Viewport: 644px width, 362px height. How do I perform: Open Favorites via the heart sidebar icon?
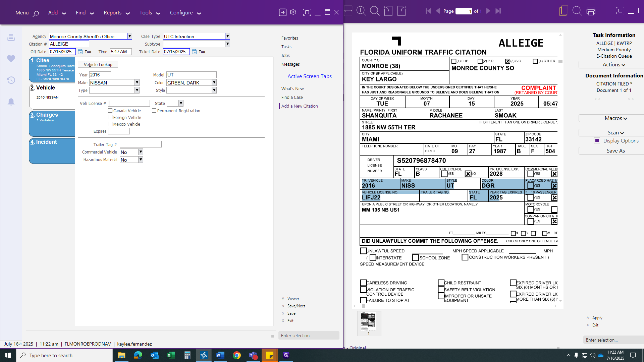coord(11,58)
